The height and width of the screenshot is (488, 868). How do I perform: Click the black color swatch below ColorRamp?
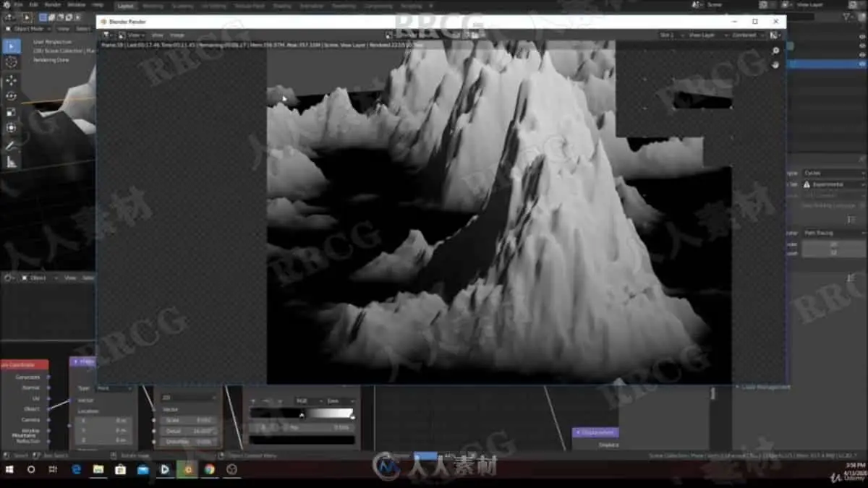click(x=302, y=440)
